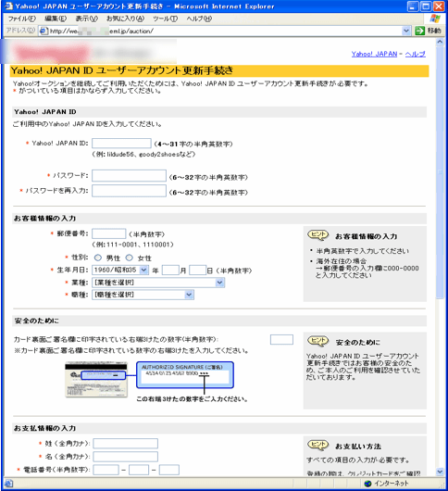This screenshot has width=448, height=491.
Task: Open the address bar history dropdown arrow
Action: pyautogui.click(x=406, y=31)
